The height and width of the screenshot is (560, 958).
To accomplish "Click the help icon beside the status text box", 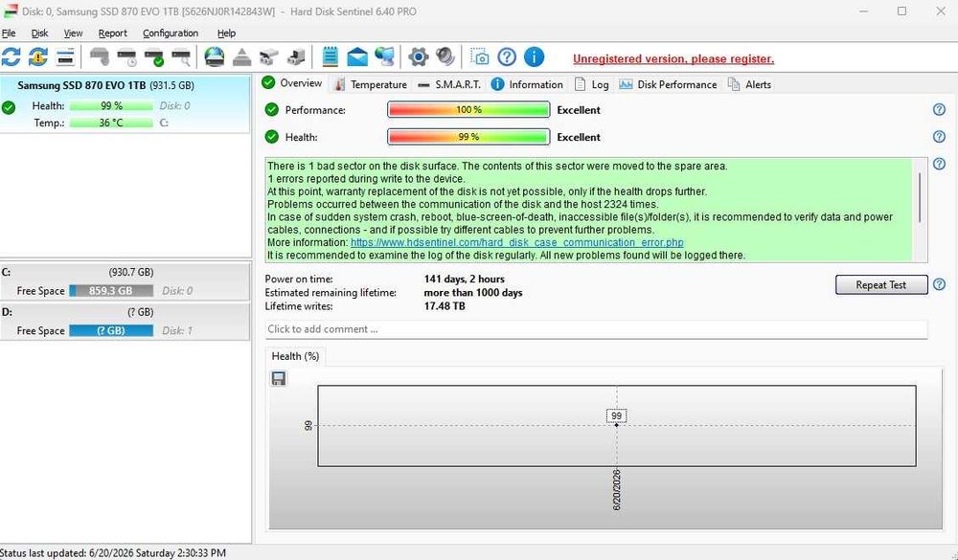I will coord(939,164).
